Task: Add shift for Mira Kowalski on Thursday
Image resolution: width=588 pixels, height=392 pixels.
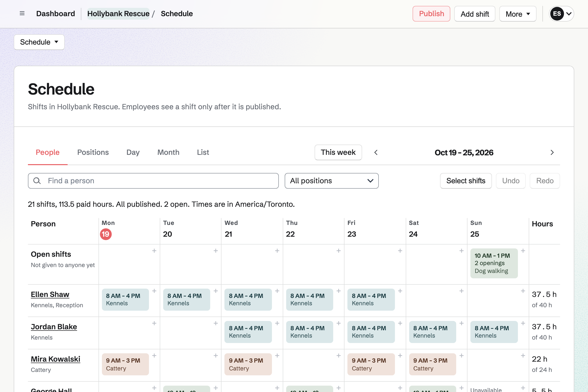Action: pos(339,355)
